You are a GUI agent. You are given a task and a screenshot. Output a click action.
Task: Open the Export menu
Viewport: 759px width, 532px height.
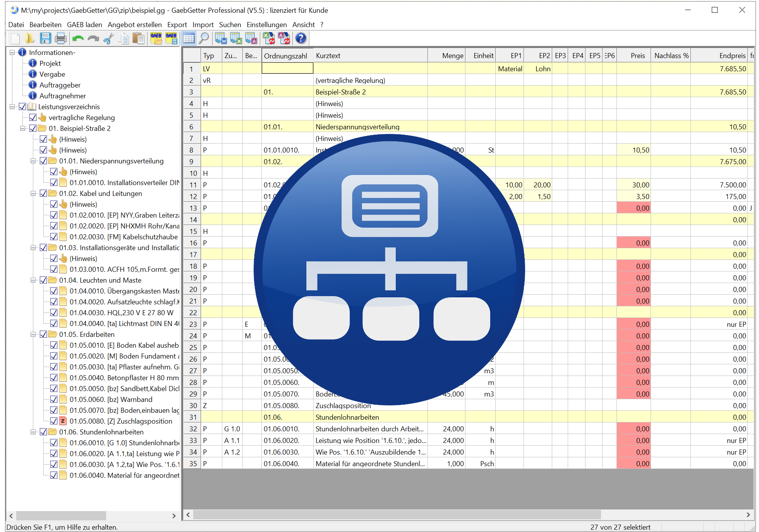[177, 25]
